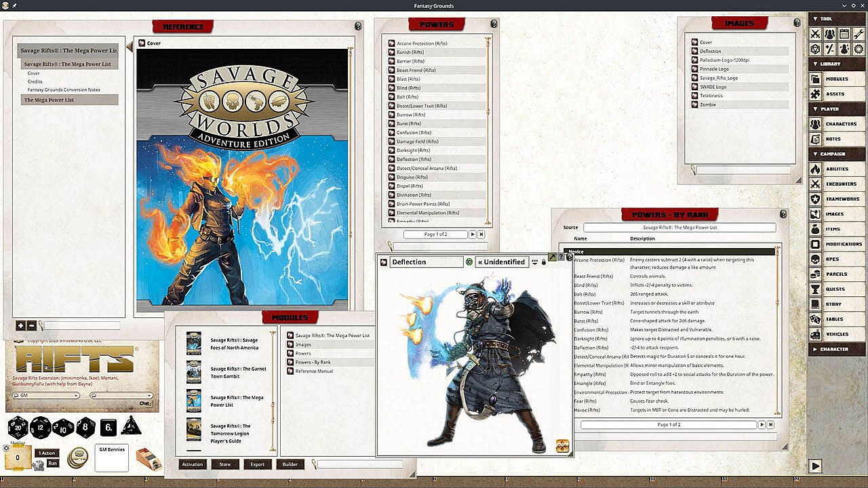Choose the d6 die
868x488 pixels.
tap(108, 427)
